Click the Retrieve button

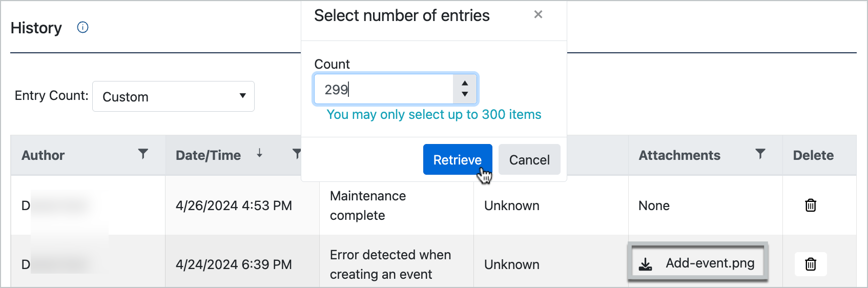coord(457,160)
